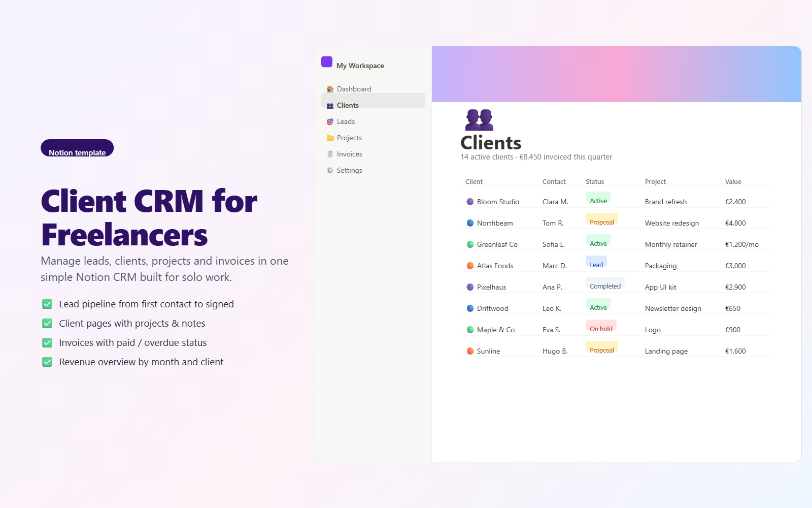Click Bloom Studio's Active status tag
The height and width of the screenshot is (508, 812).
[x=598, y=198]
